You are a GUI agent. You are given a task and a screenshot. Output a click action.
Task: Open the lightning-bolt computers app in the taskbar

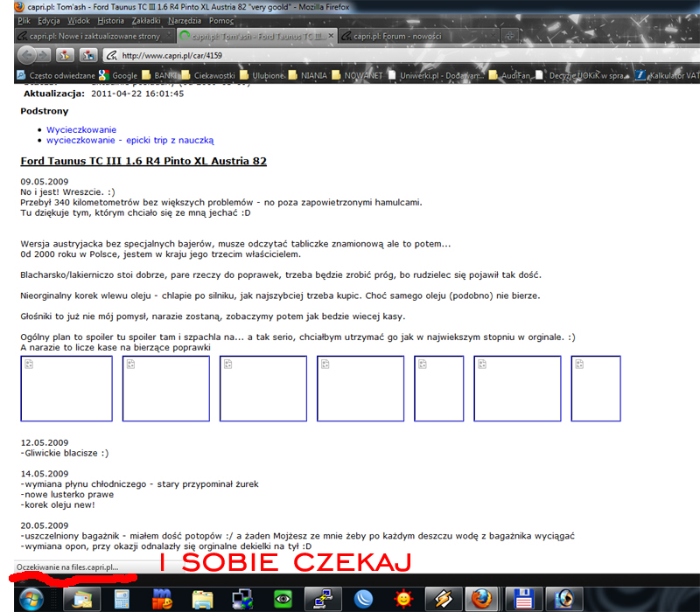(x=323, y=599)
